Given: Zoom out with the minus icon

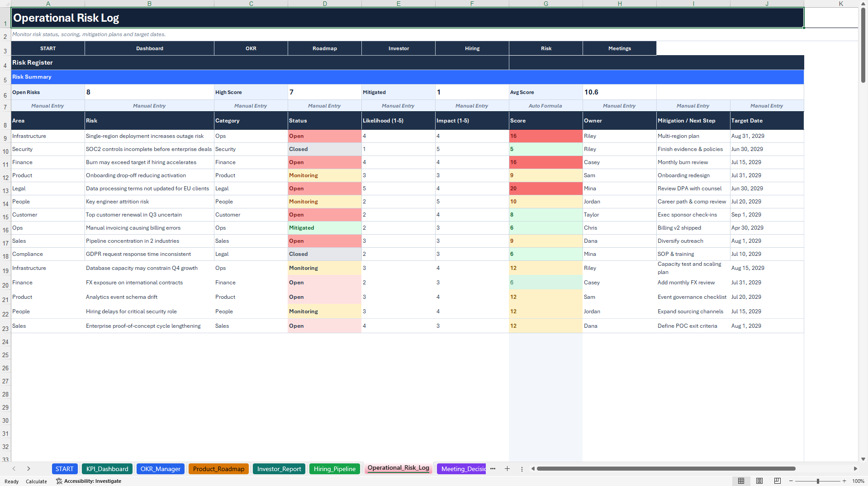Looking at the screenshot, I should [791, 481].
